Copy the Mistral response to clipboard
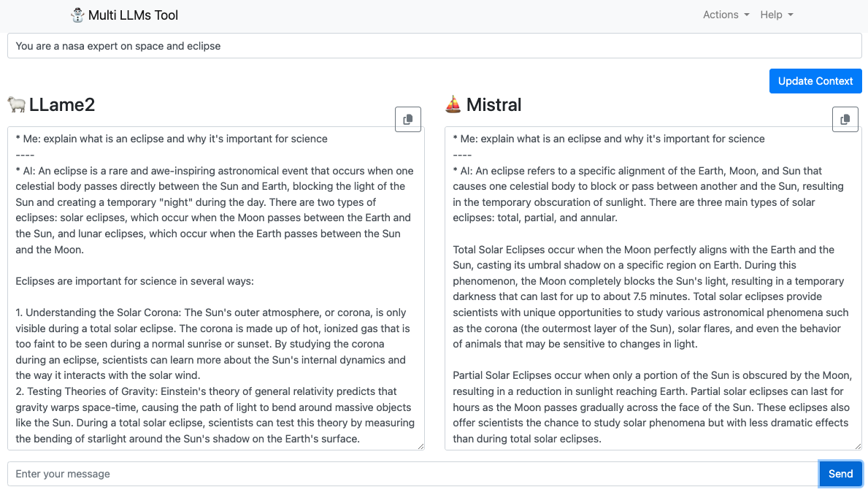The width and height of the screenshot is (868, 495). click(x=845, y=119)
